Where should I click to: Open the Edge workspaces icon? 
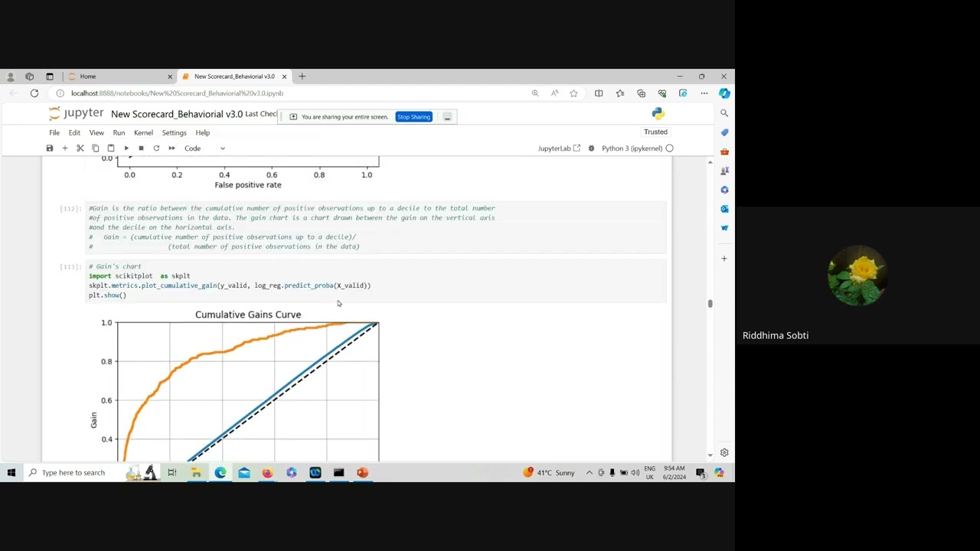(30, 77)
